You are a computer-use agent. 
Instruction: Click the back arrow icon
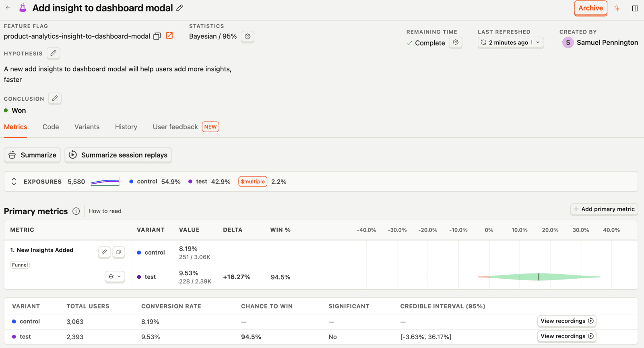(x=8, y=8)
